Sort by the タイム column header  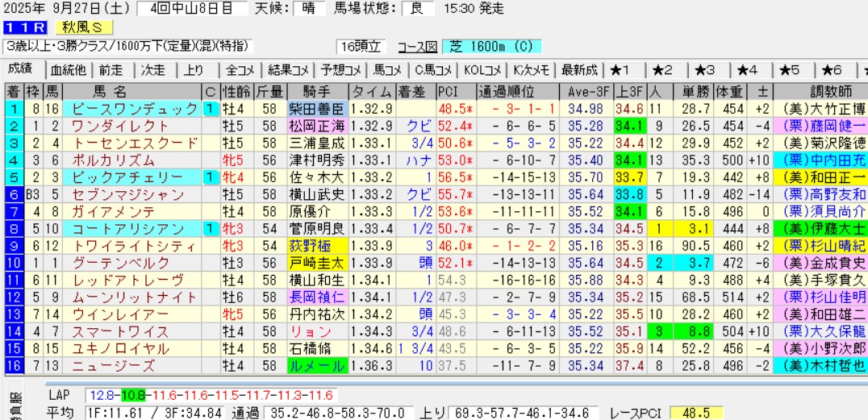click(372, 91)
